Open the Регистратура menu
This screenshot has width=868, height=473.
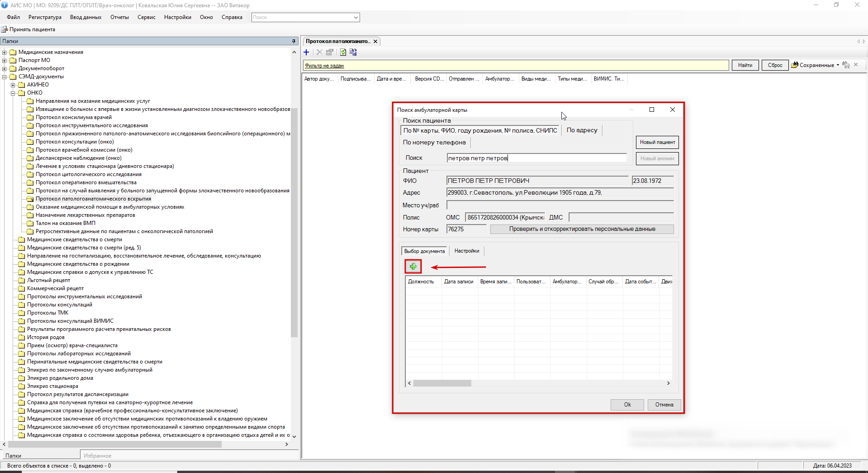(x=45, y=17)
